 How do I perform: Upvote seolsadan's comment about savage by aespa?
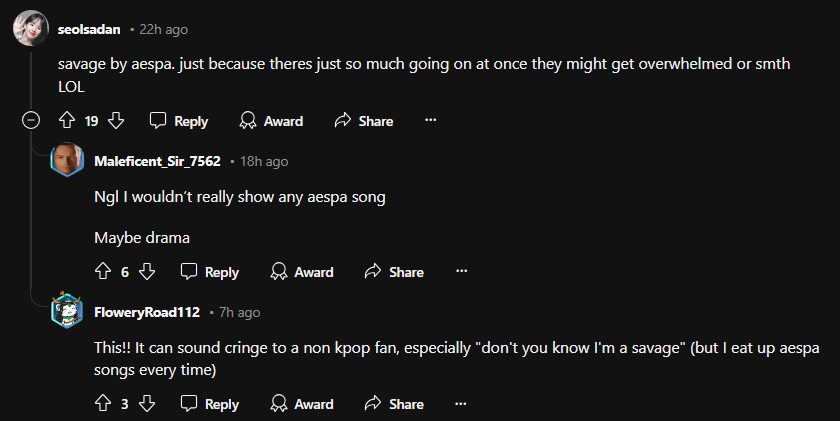pyautogui.click(x=68, y=121)
